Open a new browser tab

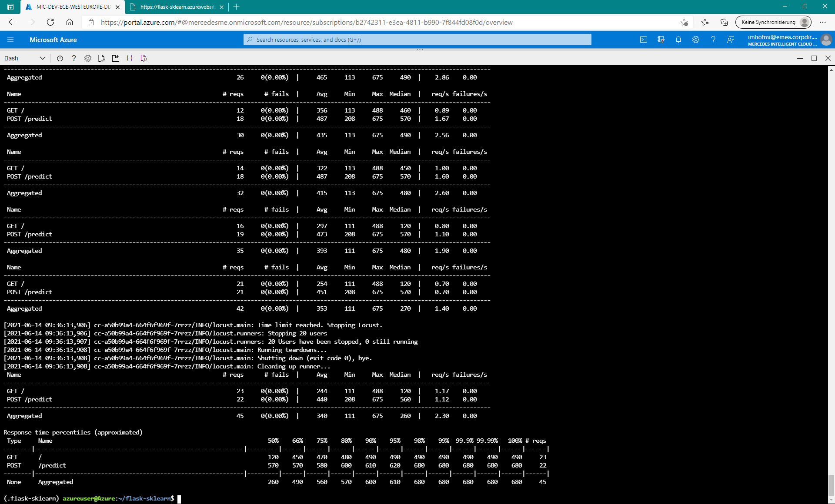tap(236, 7)
